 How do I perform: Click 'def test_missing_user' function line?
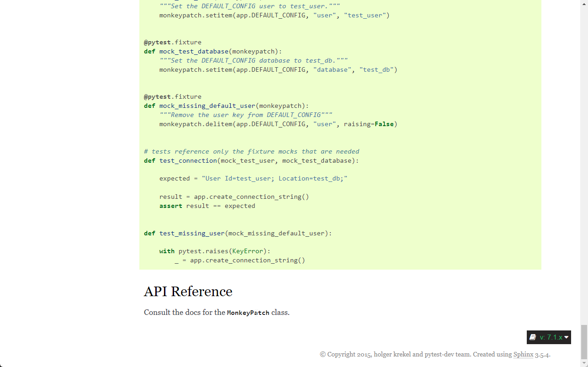238,233
